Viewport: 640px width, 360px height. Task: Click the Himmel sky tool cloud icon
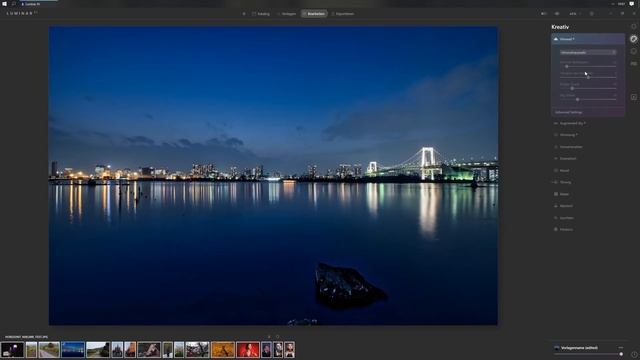[556, 39]
